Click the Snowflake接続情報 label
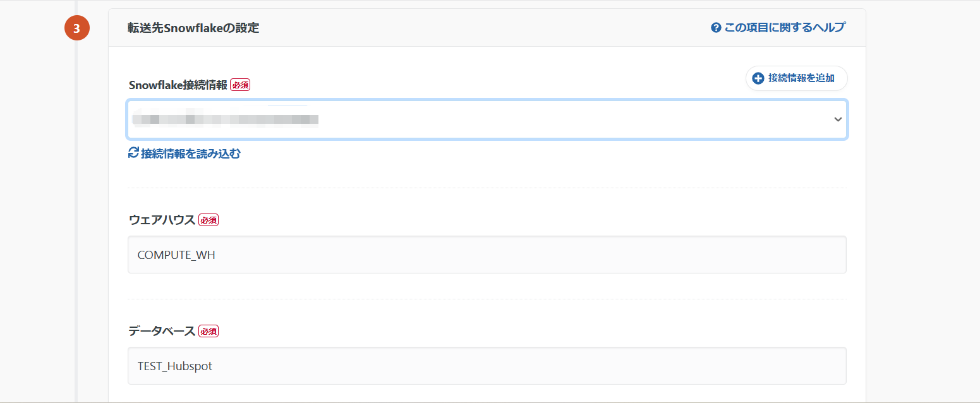Screen dimensions: 980x403 [178, 85]
